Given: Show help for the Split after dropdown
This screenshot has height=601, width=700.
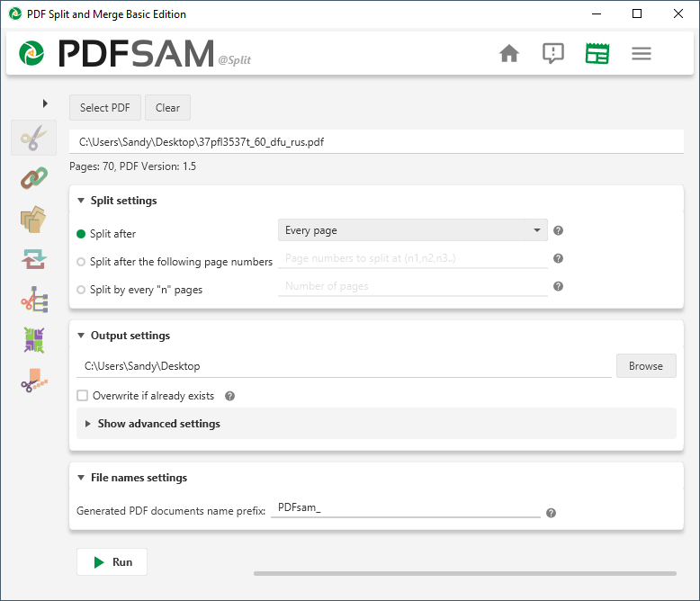Looking at the screenshot, I should point(558,230).
